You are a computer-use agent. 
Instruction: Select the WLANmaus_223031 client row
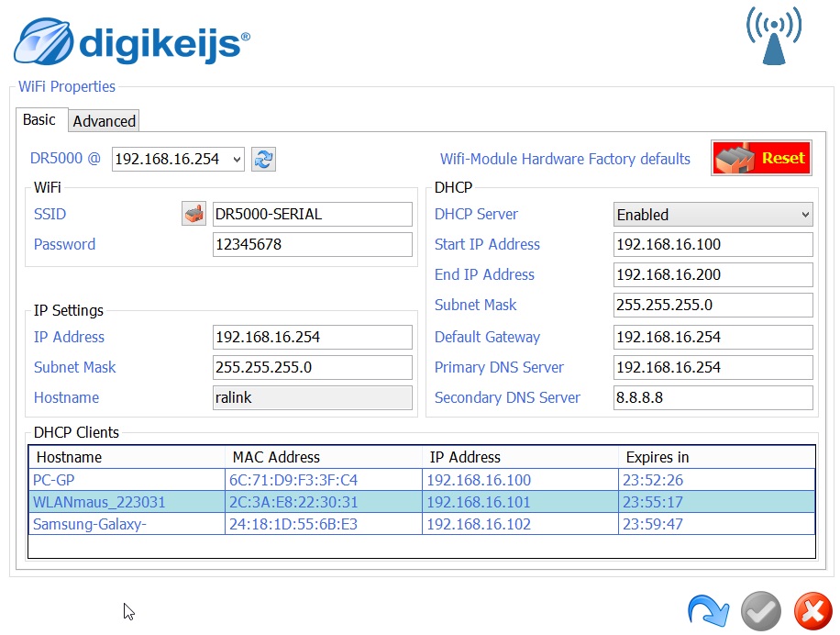click(422, 502)
